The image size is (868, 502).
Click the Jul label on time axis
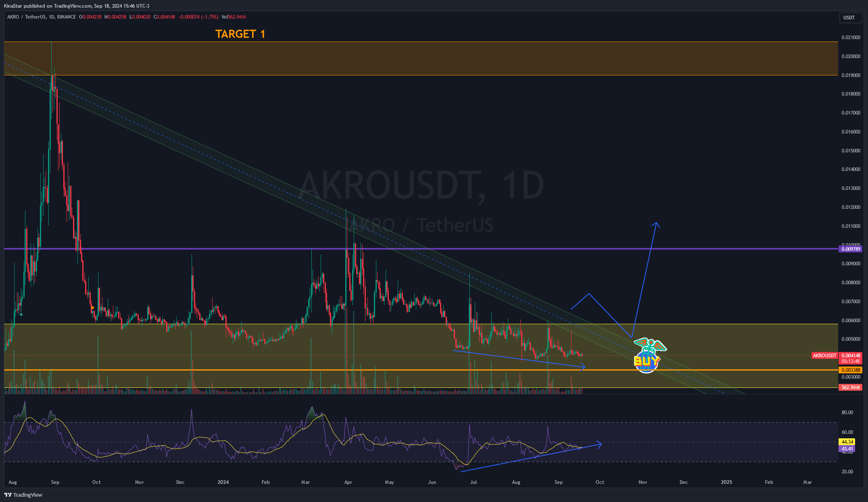(x=474, y=482)
